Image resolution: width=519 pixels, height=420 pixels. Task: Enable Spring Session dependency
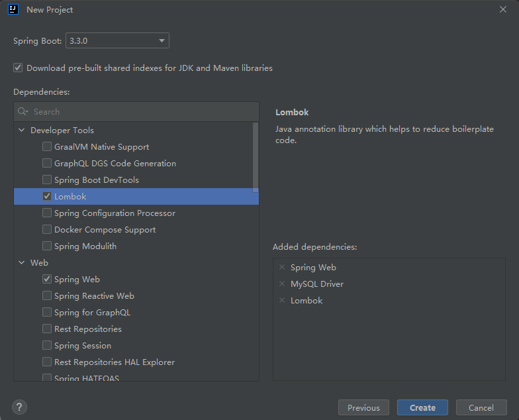(47, 345)
